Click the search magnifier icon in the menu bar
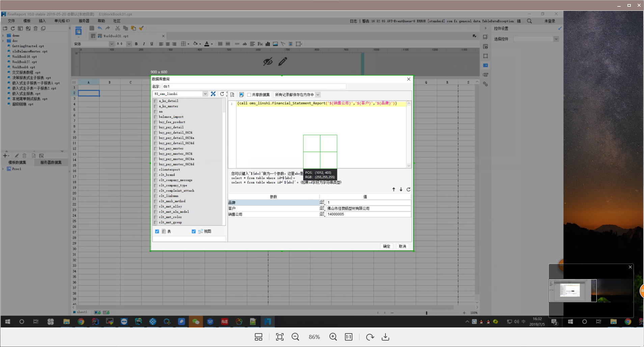The width and height of the screenshot is (644, 347). pos(529,21)
